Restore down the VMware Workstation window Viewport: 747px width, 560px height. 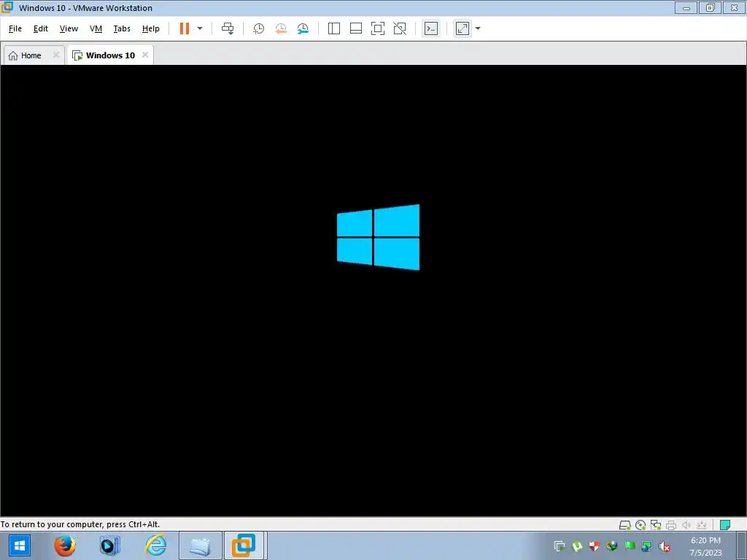click(x=710, y=7)
